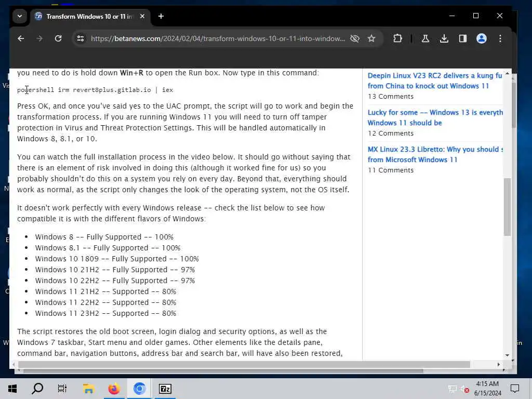Open Deepin Linux V23 RC2 article link
532x399 pixels.
(x=435, y=81)
